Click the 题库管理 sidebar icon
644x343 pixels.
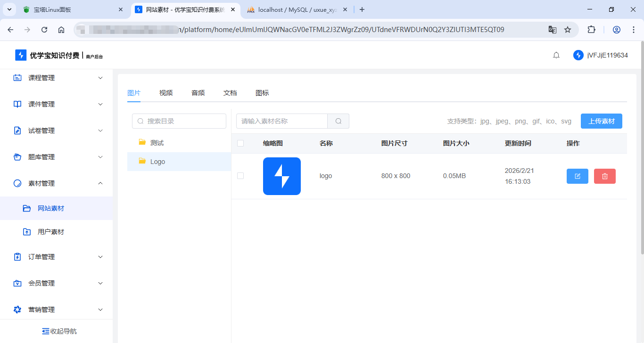17,157
